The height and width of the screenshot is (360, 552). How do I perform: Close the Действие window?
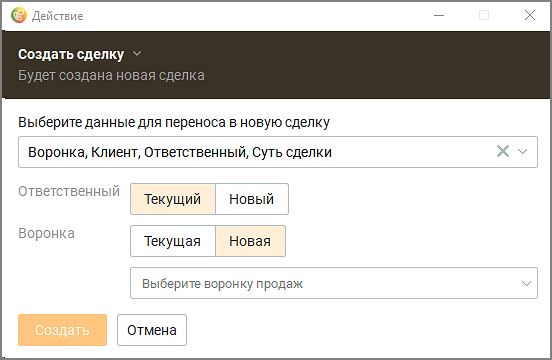529,15
